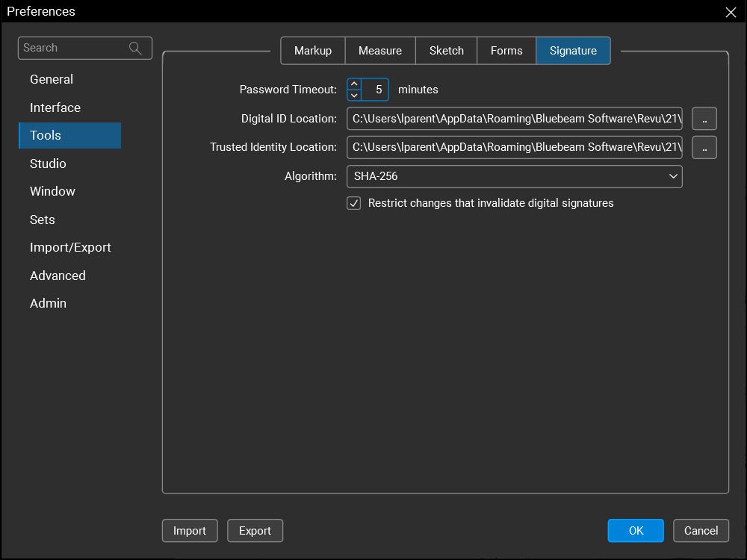Viewport: 747px width, 560px height.
Task: Click the Import button
Action: 189,531
